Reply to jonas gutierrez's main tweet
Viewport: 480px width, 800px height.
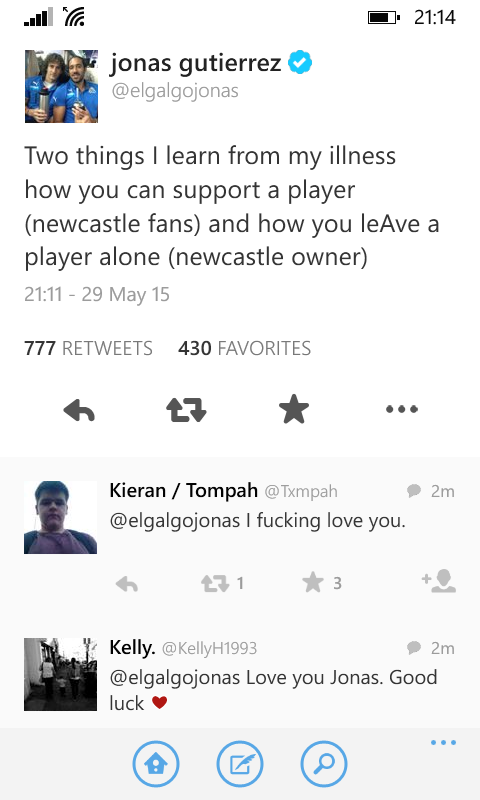click(x=79, y=410)
